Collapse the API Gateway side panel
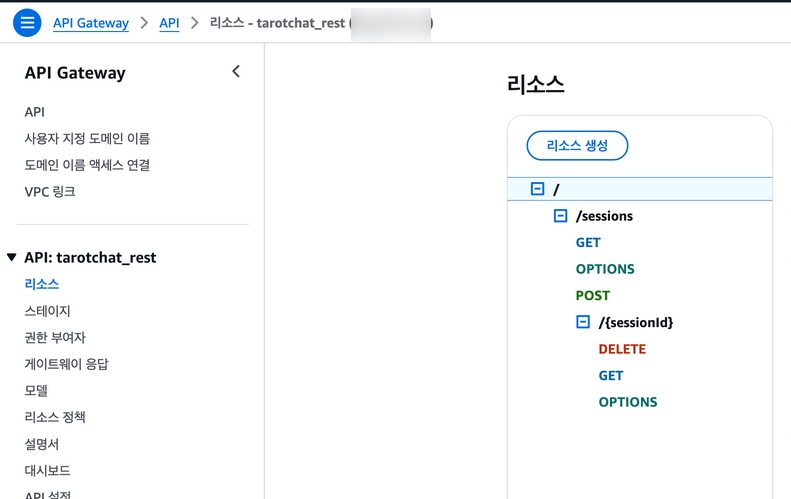 pos(236,72)
